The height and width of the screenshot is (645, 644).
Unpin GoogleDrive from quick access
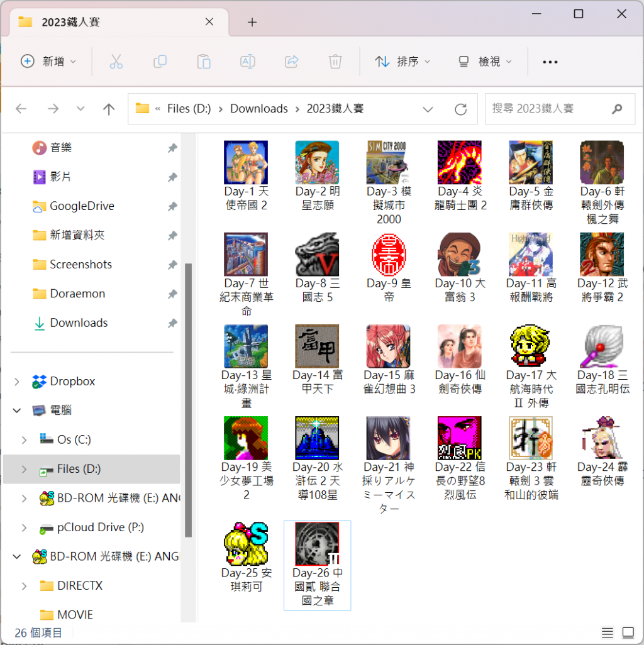(x=172, y=206)
